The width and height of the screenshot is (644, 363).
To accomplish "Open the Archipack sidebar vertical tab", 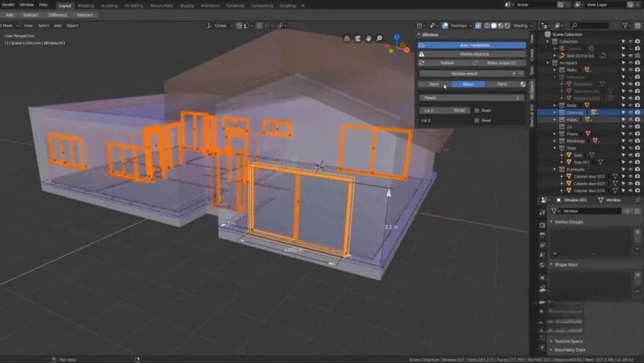I will 532,90.
